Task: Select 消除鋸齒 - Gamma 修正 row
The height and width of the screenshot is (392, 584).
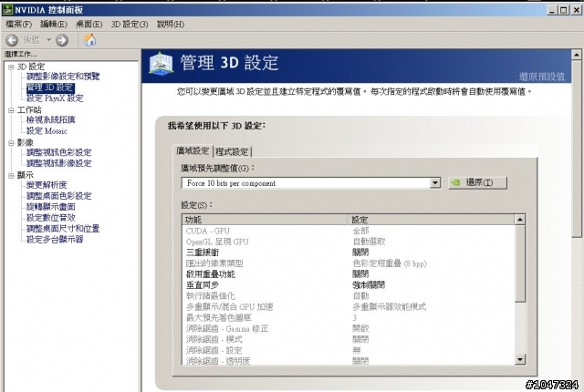Action: click(349, 329)
